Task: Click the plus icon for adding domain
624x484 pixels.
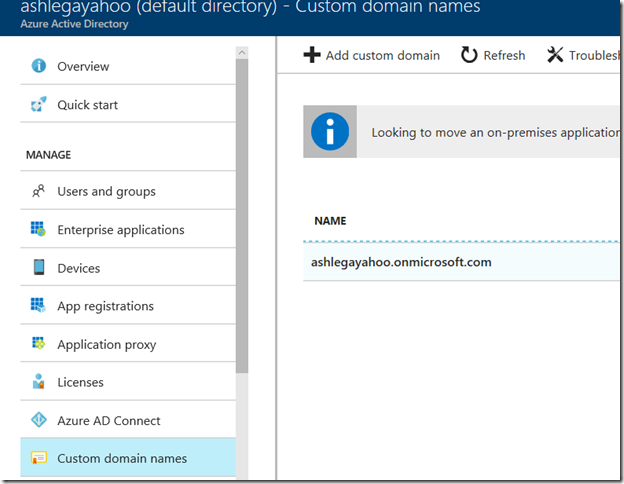Action: 312,55
